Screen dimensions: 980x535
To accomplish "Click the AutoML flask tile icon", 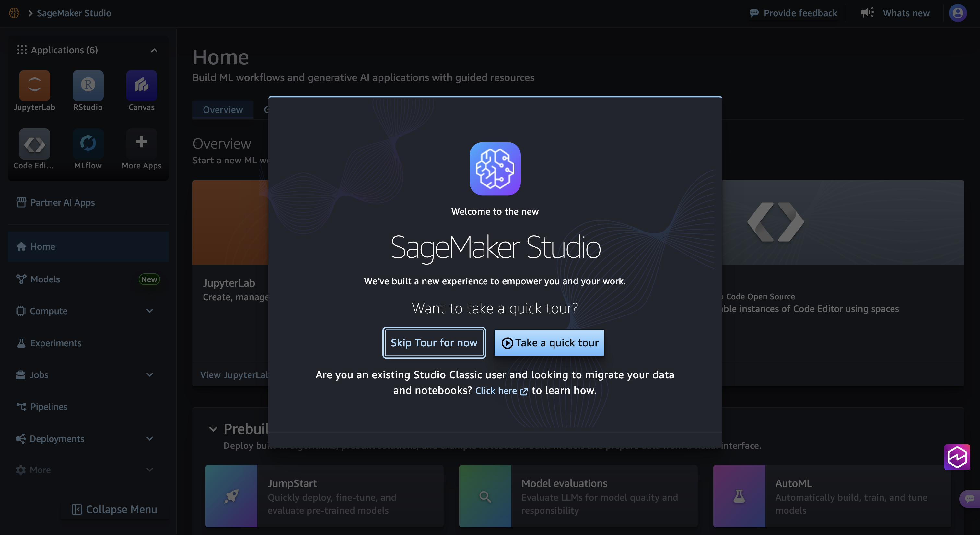I will [739, 496].
